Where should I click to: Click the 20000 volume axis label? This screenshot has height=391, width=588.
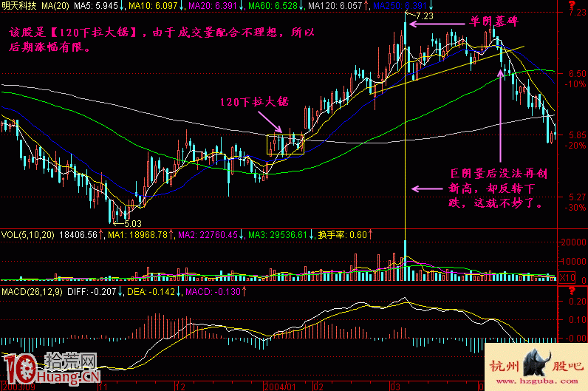click(573, 242)
